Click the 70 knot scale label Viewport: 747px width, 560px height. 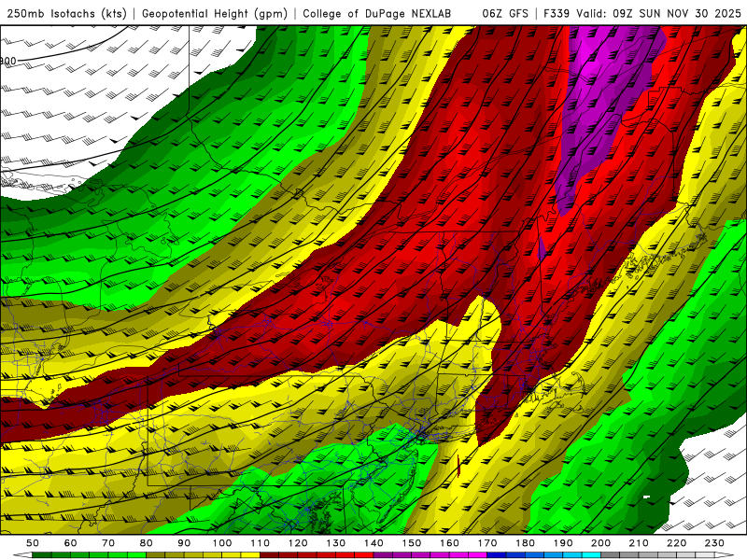tap(108, 543)
